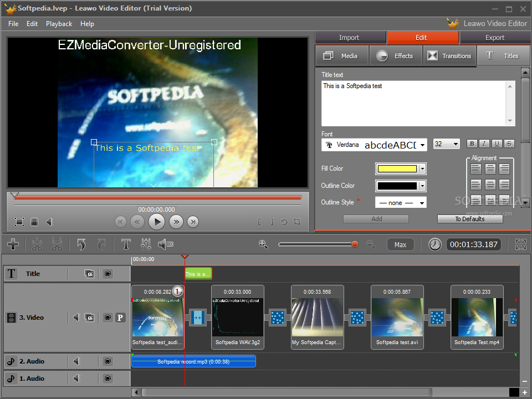Undo the last timeline action
Viewport: 532px width, 399px height.
(x=81, y=244)
